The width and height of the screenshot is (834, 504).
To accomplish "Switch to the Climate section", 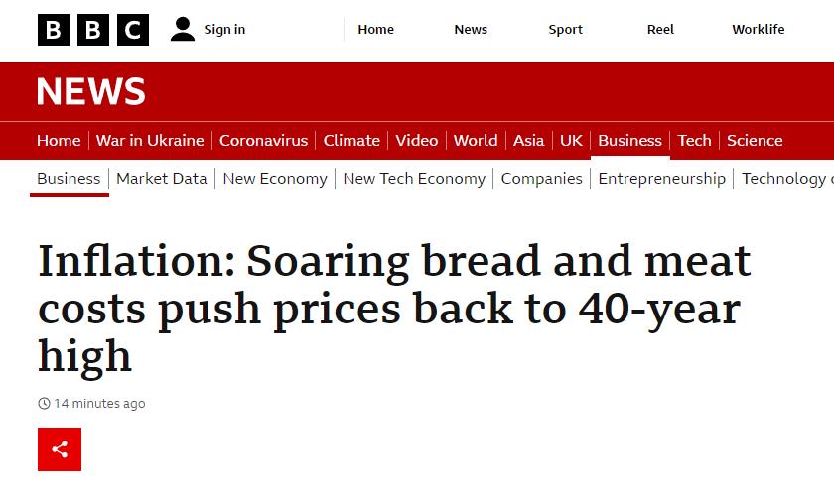I will point(351,140).
